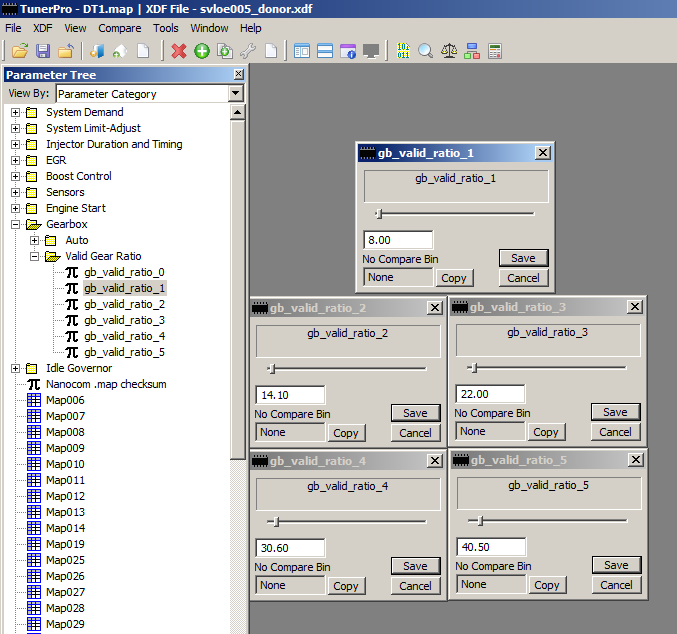Click the gb_valid_ratio_2 slider handle

pyautogui.click(x=271, y=368)
